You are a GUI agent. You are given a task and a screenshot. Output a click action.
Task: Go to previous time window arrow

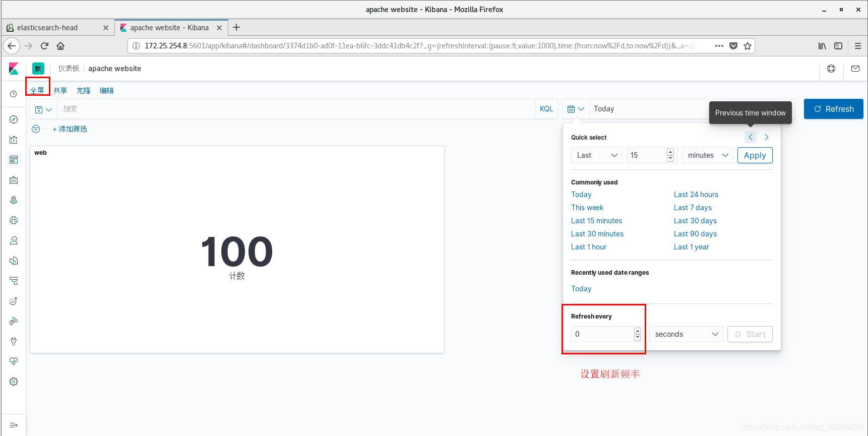(x=751, y=137)
